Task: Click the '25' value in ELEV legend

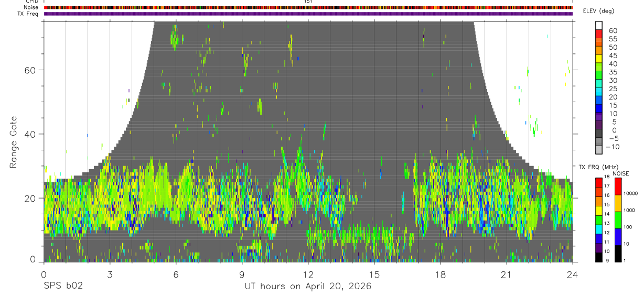Action: coord(613,89)
